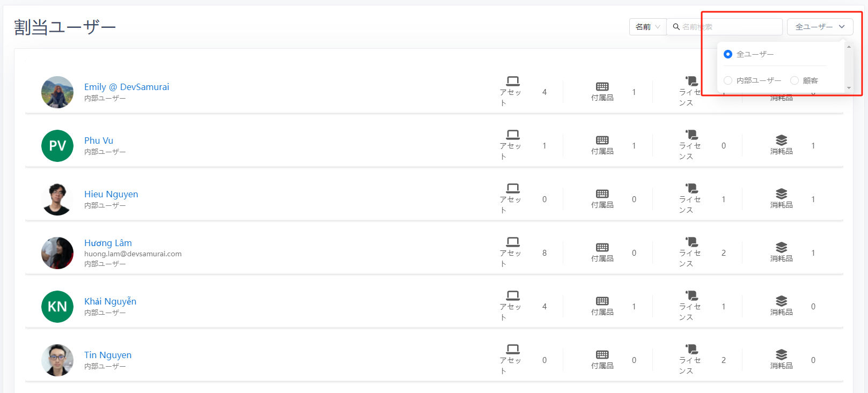Click the magnifier search icon
868x393 pixels.
[x=676, y=27]
